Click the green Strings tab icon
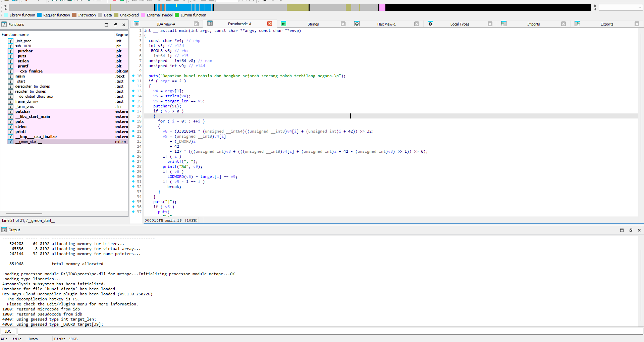 [x=283, y=24]
